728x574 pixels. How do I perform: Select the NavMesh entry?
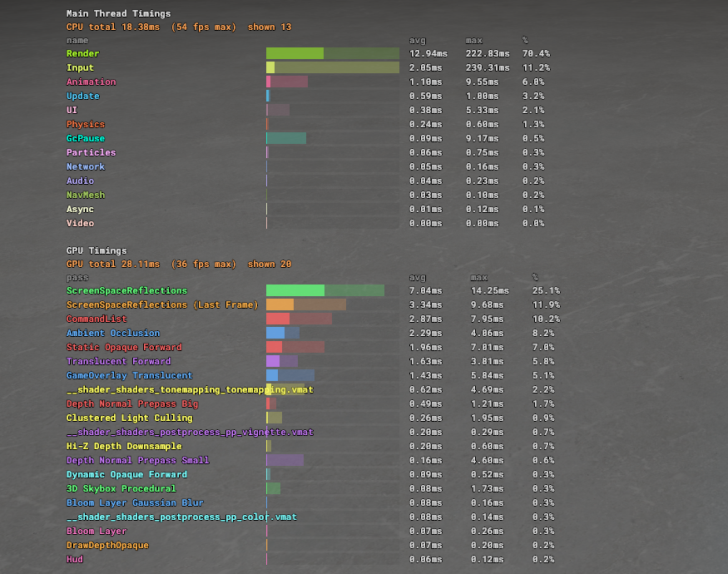point(86,195)
